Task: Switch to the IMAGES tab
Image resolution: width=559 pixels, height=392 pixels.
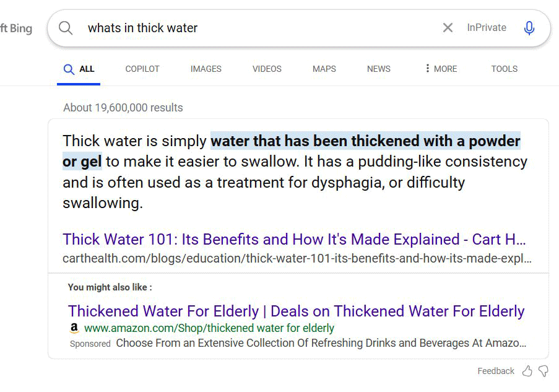Action: tap(206, 69)
